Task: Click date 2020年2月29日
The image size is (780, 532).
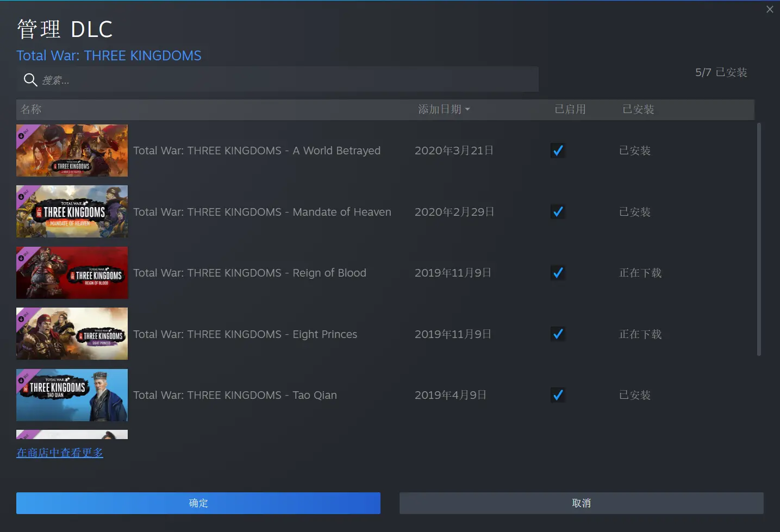Action: (454, 212)
